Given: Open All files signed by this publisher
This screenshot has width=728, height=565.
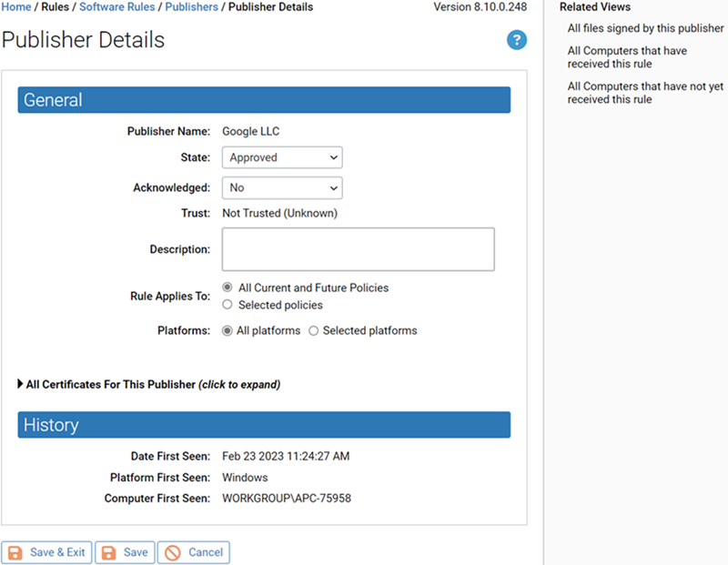Looking at the screenshot, I should point(645,28).
